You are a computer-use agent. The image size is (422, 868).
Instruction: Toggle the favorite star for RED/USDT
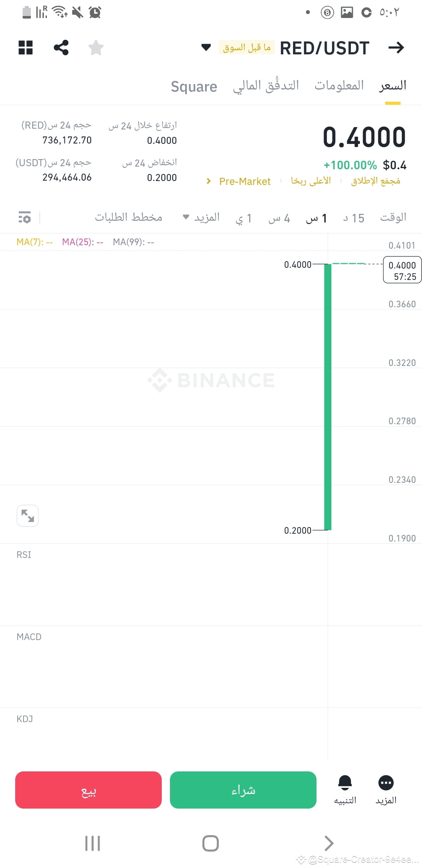point(95,48)
